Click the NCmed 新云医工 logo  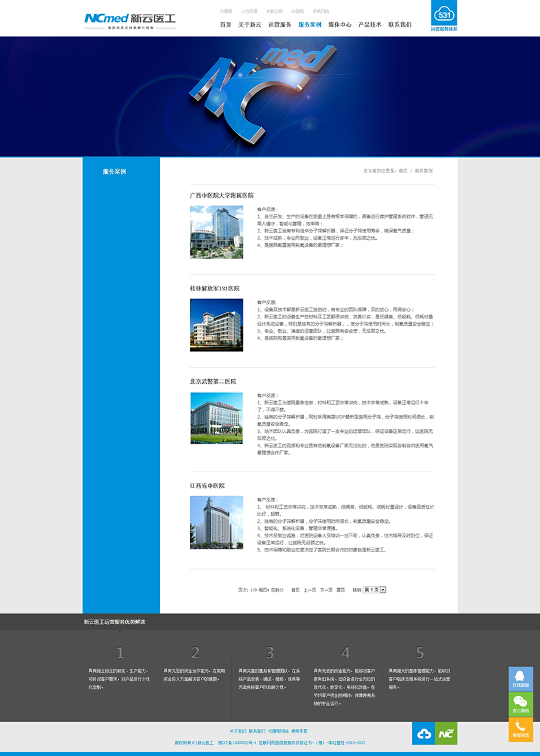pyautogui.click(x=130, y=19)
